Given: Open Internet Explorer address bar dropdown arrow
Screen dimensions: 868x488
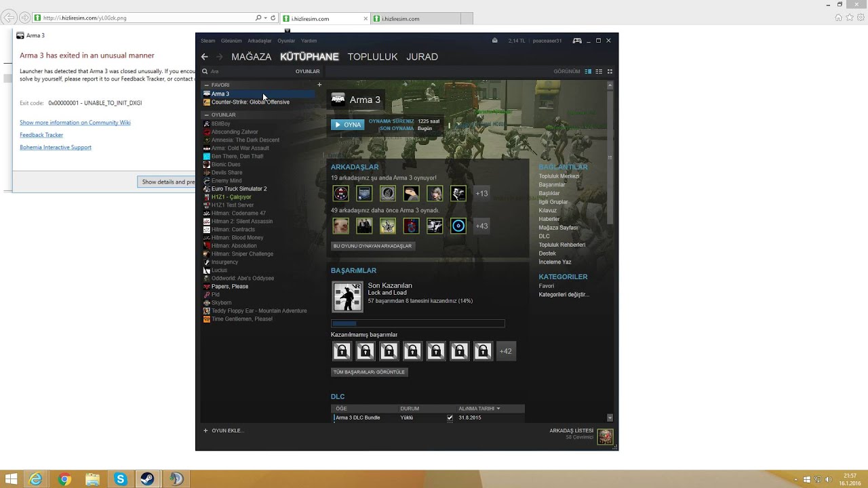Looking at the screenshot, I should [x=265, y=18].
